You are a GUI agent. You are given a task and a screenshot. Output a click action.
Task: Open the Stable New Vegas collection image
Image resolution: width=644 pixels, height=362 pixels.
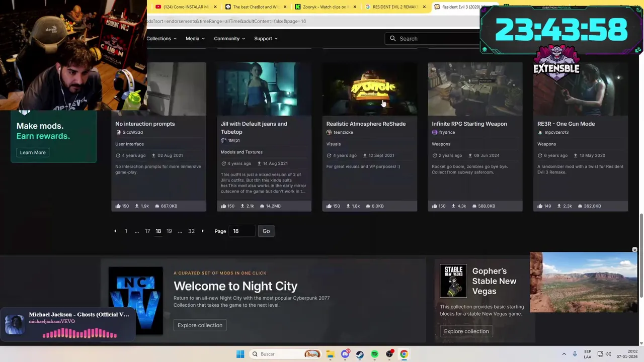pyautogui.click(x=453, y=281)
